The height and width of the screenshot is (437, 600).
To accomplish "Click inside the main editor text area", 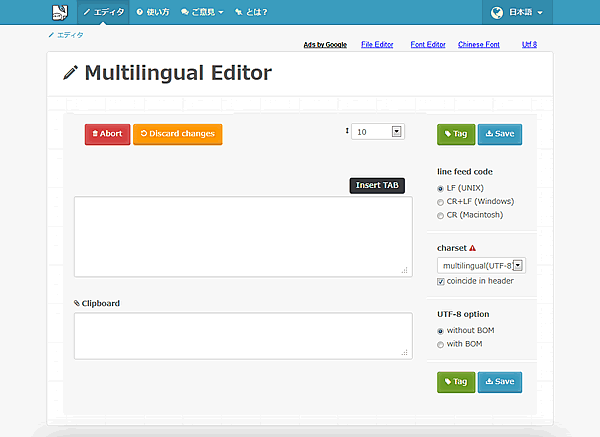I will point(242,236).
